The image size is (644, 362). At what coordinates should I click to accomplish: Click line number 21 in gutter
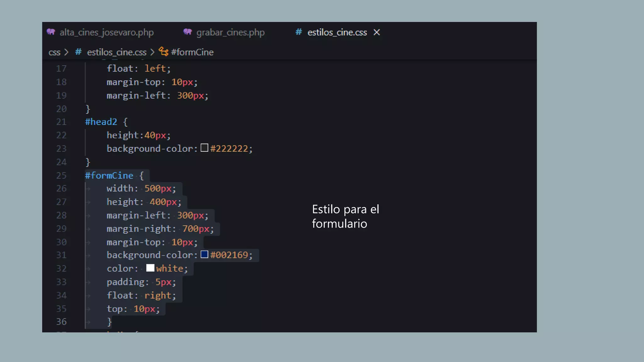pyautogui.click(x=61, y=122)
